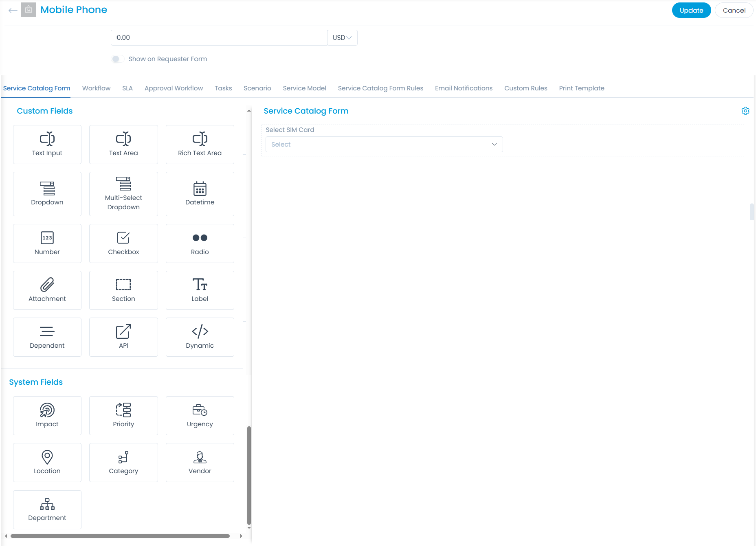Select the Checkbox field type
The image size is (756, 546).
pos(123,243)
